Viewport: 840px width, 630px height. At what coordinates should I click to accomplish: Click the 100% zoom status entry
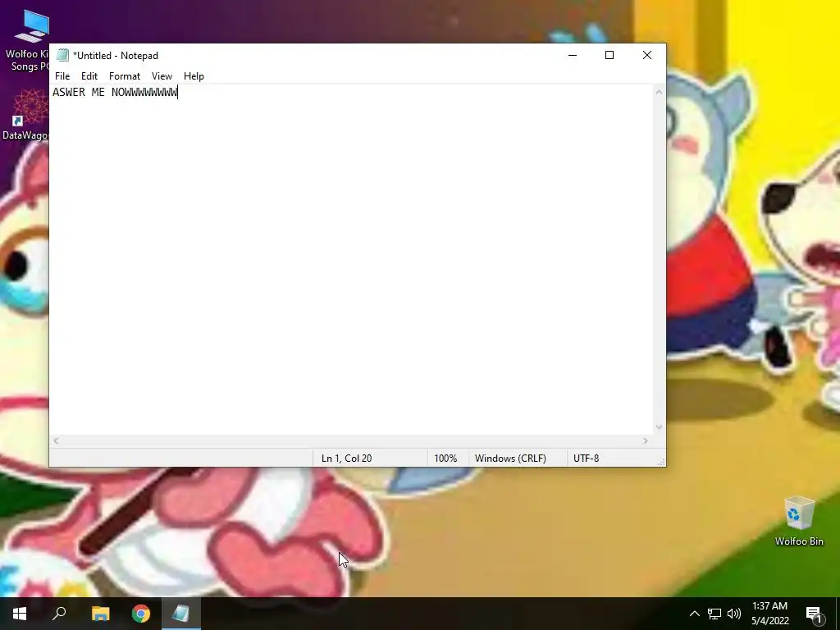pos(445,459)
